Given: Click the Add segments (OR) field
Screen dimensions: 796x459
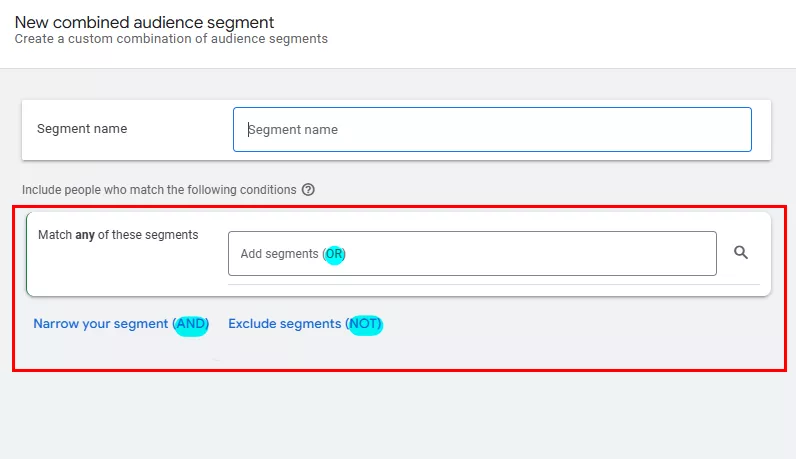Looking at the screenshot, I should [472, 254].
